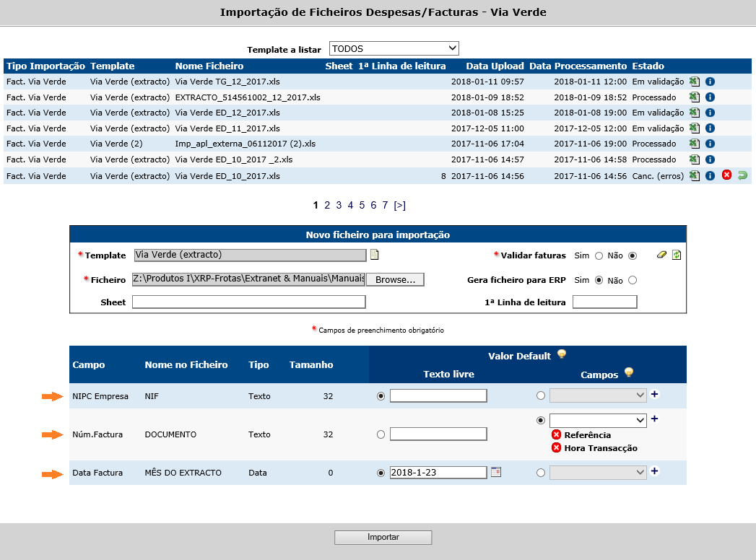The width and height of the screenshot is (756, 560).
Task: Go to page 2 of the import list
Action: coord(327,205)
